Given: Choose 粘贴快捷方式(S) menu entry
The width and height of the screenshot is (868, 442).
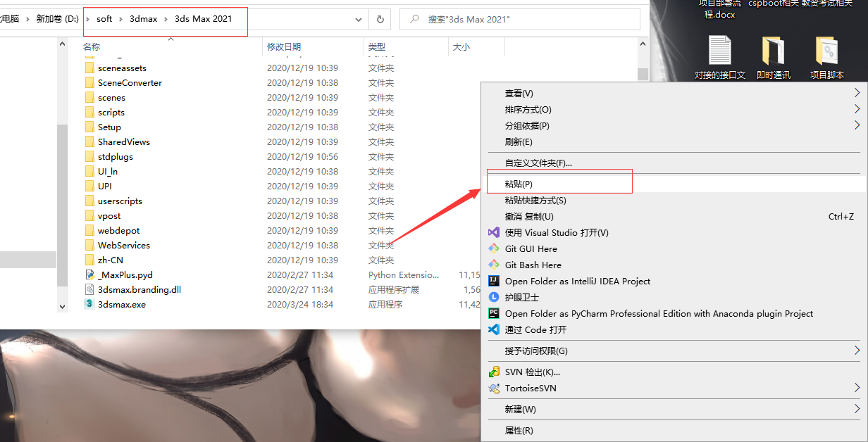Looking at the screenshot, I should click(x=674, y=200).
